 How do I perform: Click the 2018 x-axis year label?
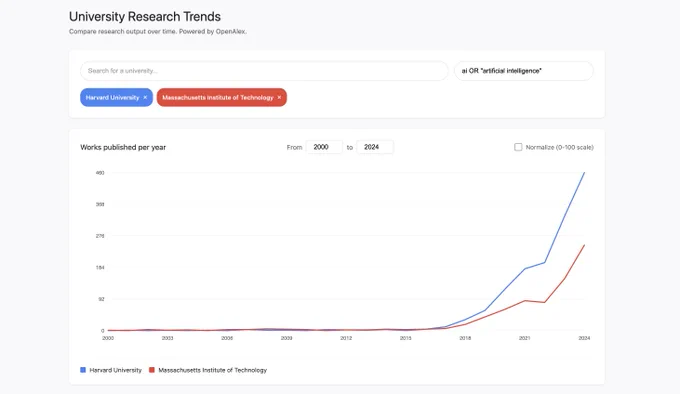(465, 338)
